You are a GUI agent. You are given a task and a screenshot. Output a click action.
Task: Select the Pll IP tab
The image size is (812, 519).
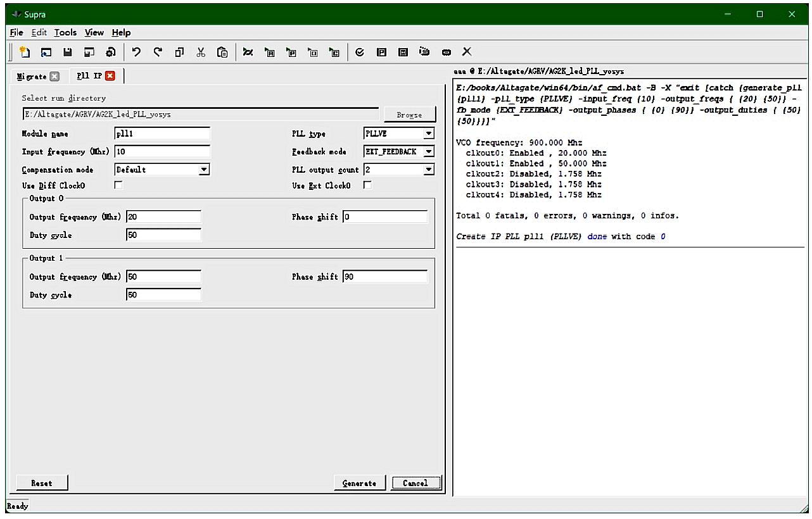point(89,76)
